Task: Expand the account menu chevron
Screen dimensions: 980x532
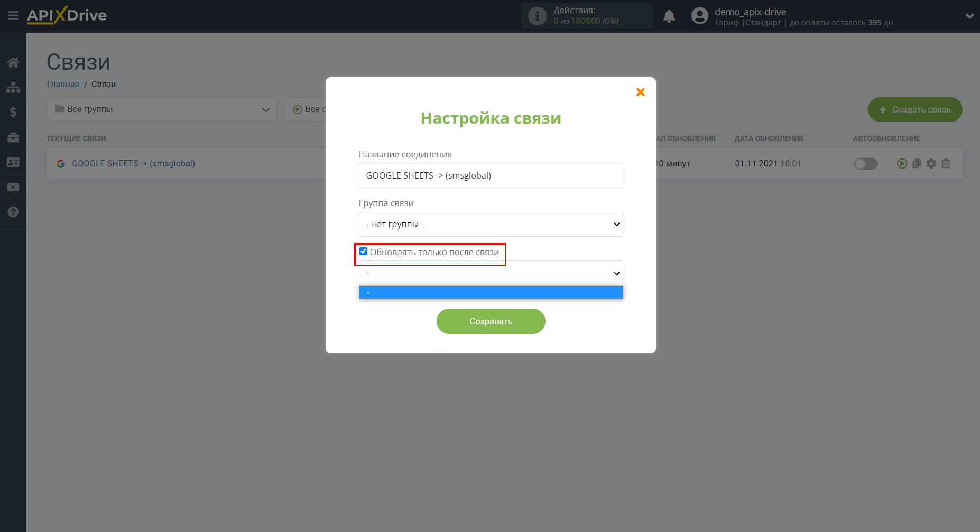Action: pos(969,16)
